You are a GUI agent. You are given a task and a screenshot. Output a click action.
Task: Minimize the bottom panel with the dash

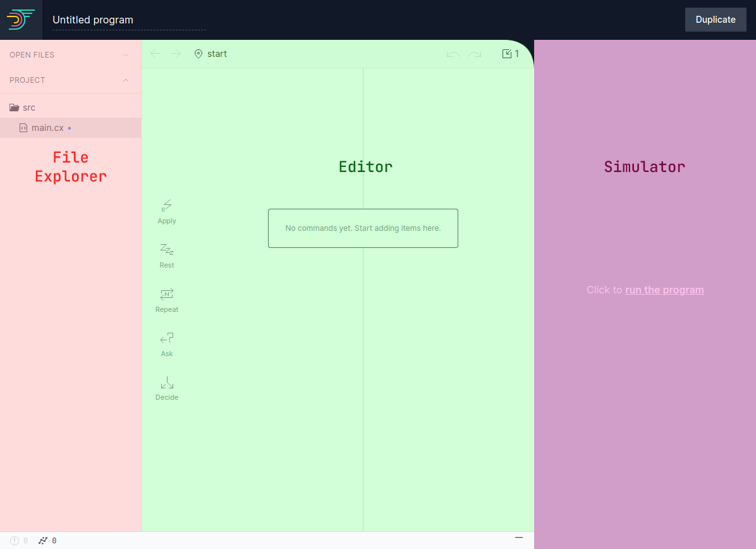(519, 537)
